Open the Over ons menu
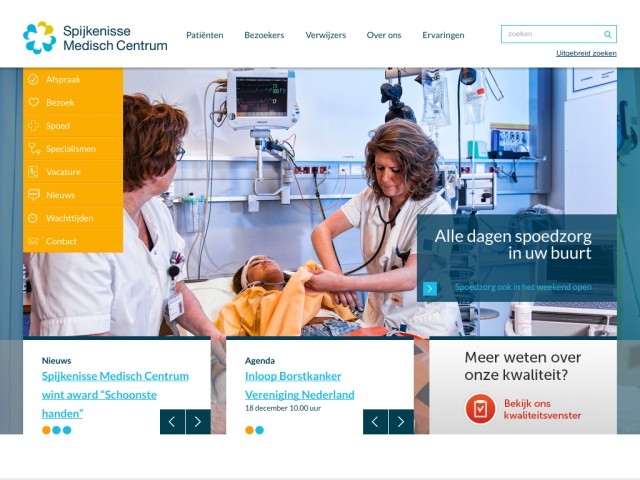The image size is (640, 480). tap(384, 35)
